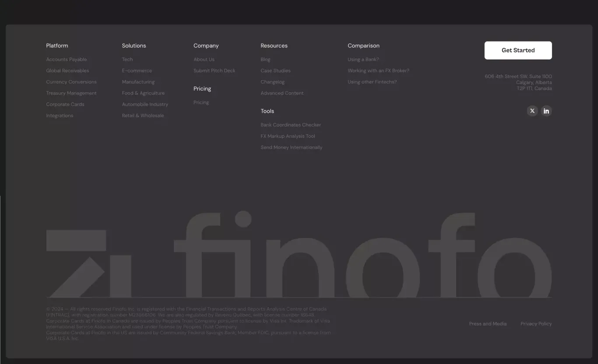Open Send Money Internationally link
Viewport: 598px width, 364px height.
pyautogui.click(x=292, y=148)
